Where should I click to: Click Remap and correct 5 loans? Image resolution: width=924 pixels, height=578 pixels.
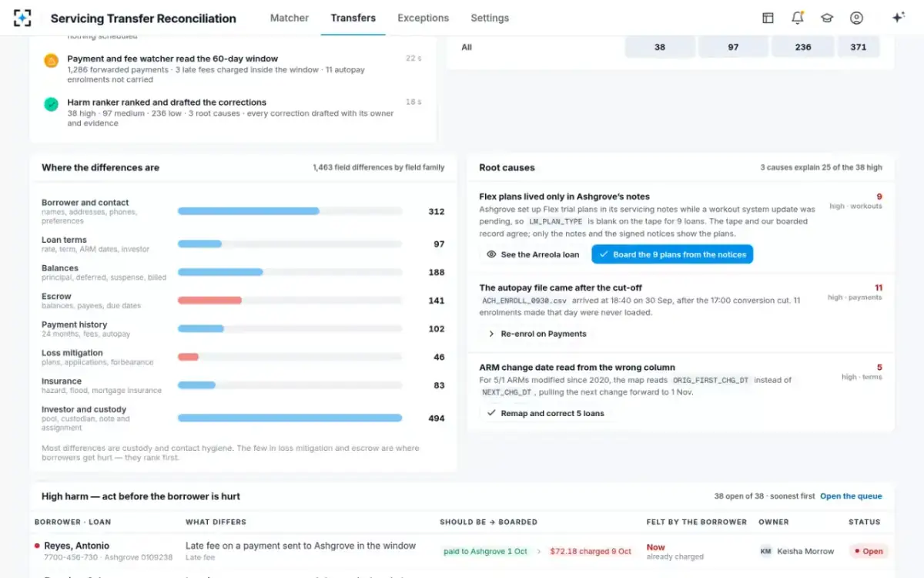(545, 413)
